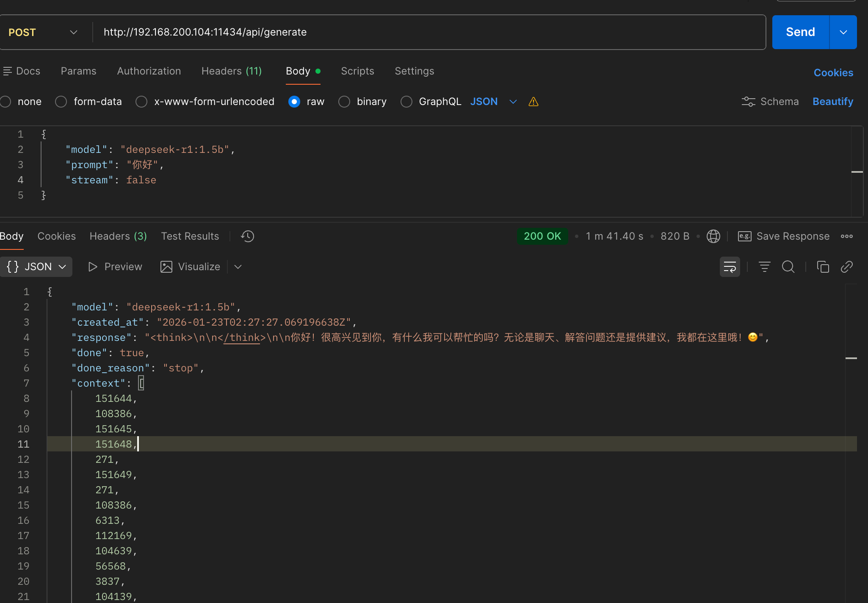Click the response link chain icon
Screen dimensions: 868x603
coord(846,267)
